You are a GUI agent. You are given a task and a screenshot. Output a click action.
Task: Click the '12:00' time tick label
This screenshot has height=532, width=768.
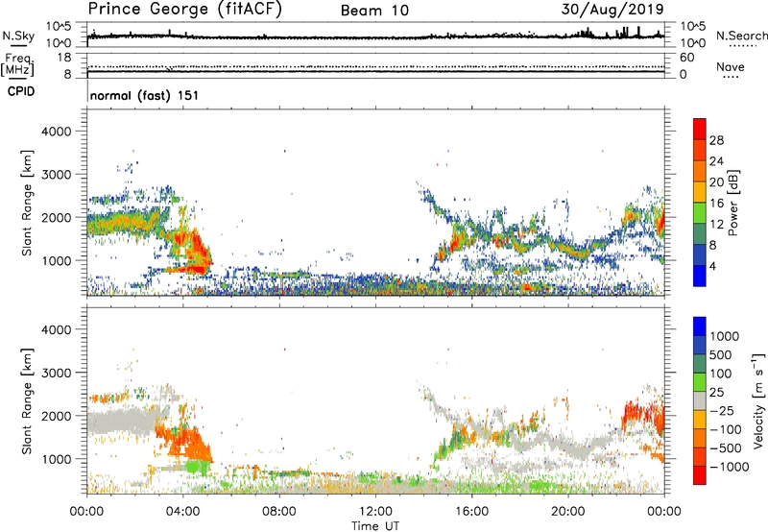[375, 512]
